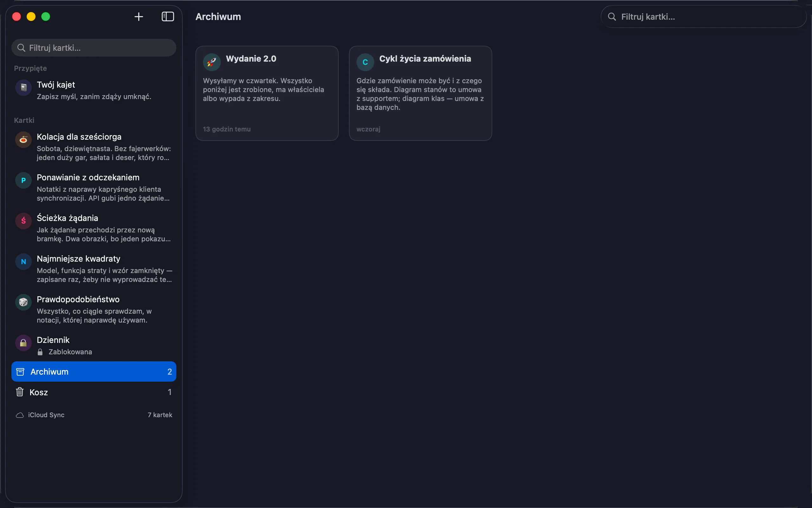Open the Twój kajet pinned card title
The width and height of the screenshot is (812, 508).
click(x=56, y=85)
